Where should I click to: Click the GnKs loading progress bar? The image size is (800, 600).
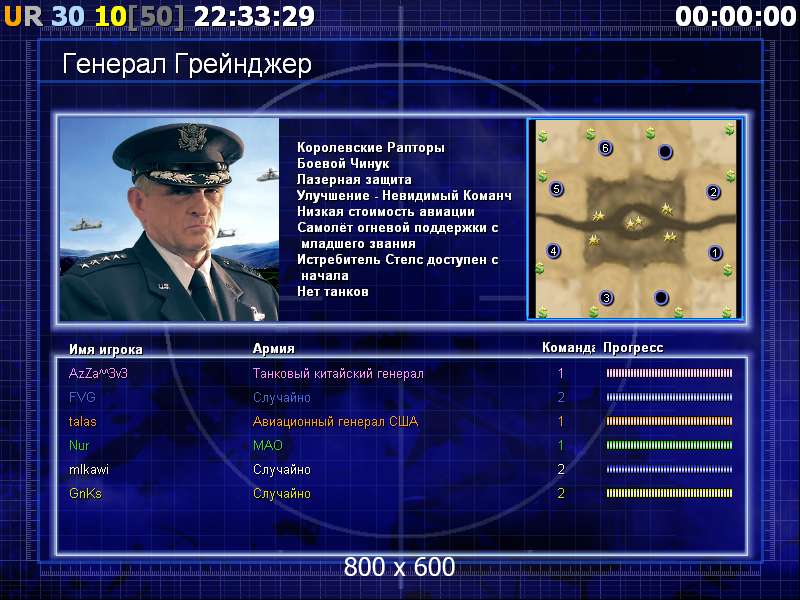tap(669, 493)
